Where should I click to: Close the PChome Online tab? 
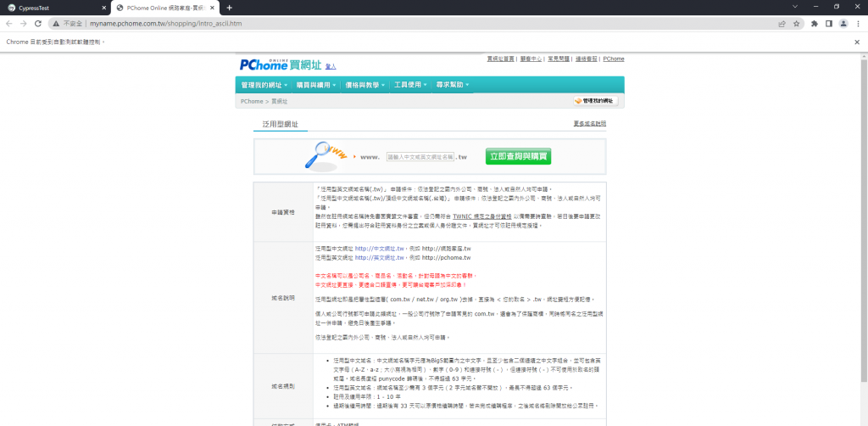212,8
